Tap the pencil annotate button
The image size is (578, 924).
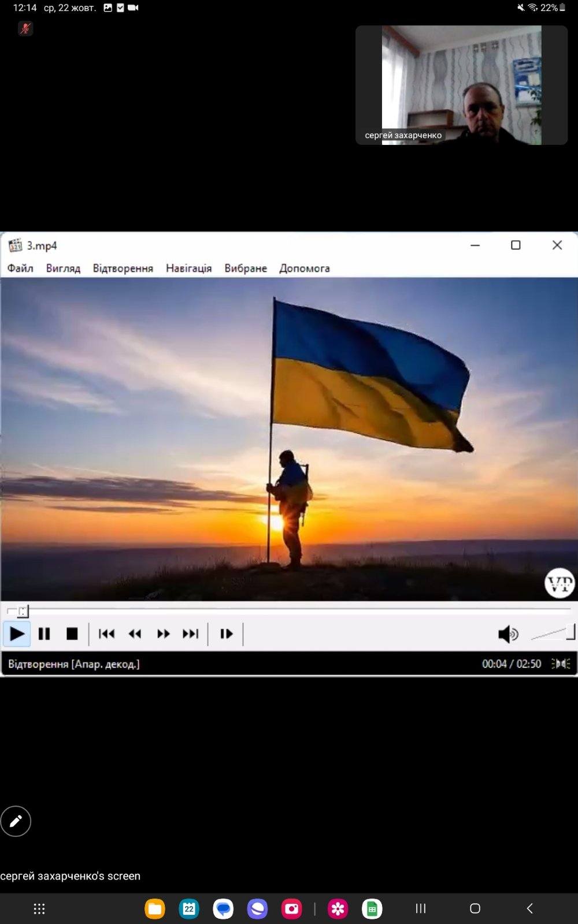[16, 821]
